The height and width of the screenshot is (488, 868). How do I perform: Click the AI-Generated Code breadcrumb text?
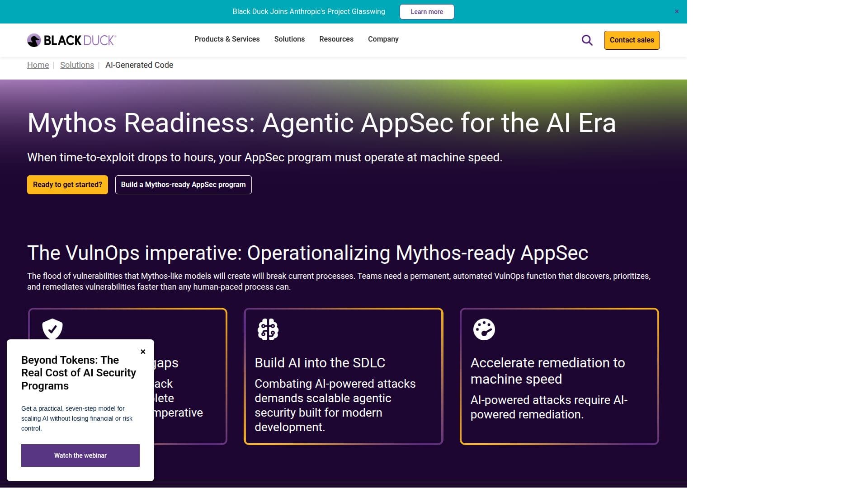tap(139, 65)
